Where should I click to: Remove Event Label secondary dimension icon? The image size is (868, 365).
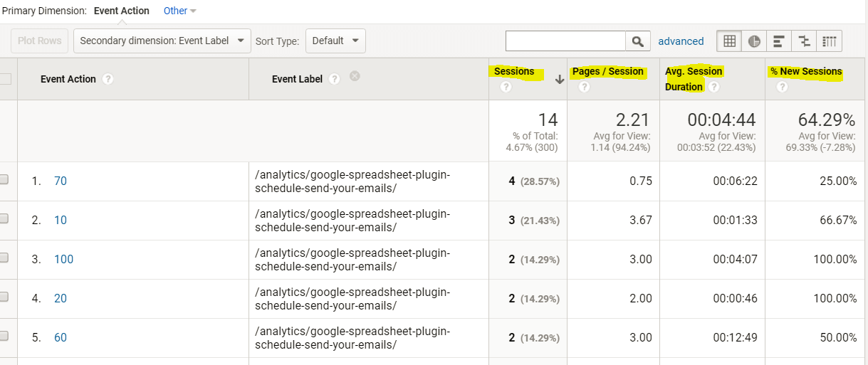355,76
